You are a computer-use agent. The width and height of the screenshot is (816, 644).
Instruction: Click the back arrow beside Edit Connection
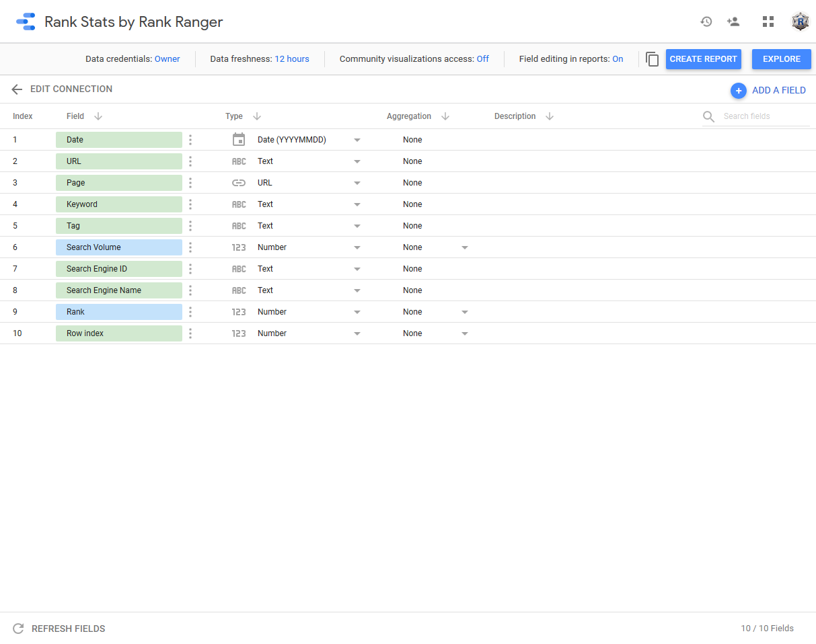tap(17, 89)
